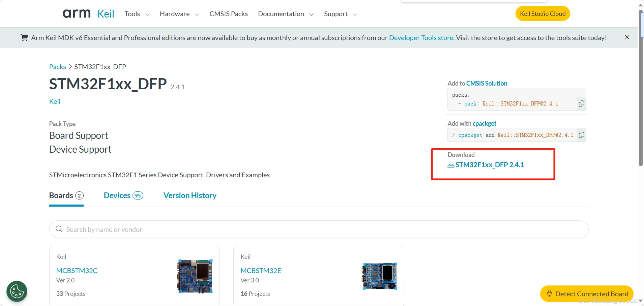Follow the Developer Tools store link
The width and height of the screenshot is (644, 306).
coord(421,38)
